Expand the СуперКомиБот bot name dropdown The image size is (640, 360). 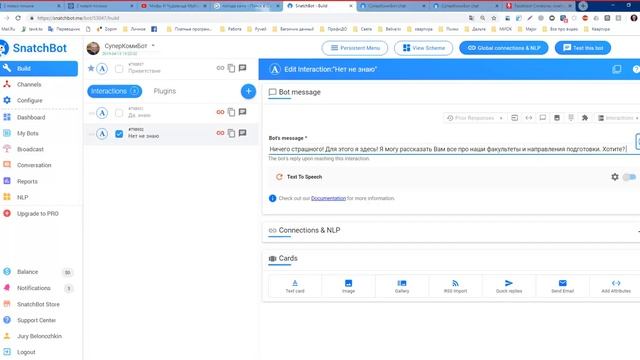(153, 46)
